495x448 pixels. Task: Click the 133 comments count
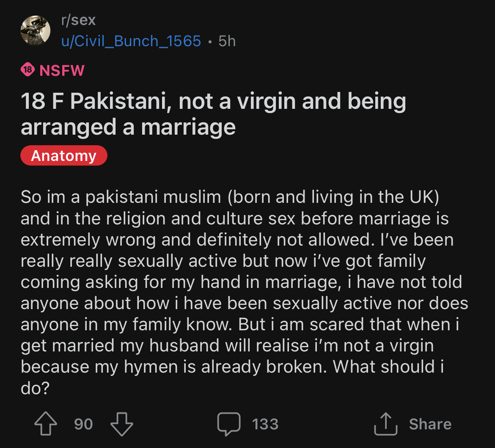click(265, 424)
